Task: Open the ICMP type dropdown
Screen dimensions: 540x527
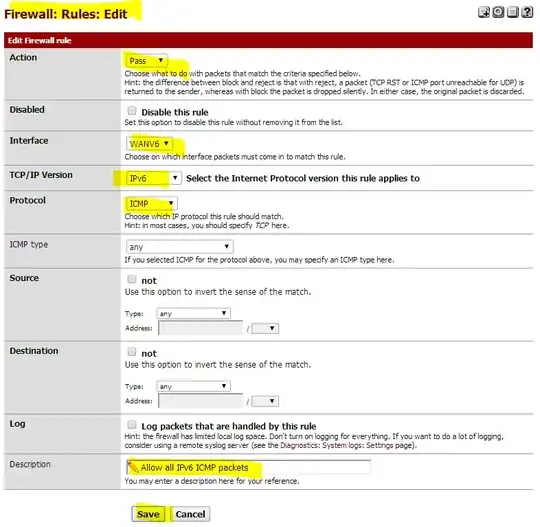Action: click(x=180, y=247)
